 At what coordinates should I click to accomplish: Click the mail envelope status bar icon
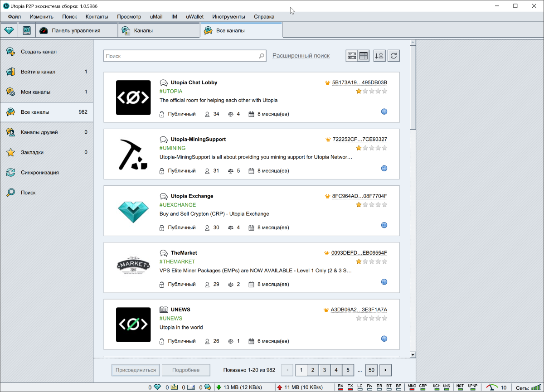[x=191, y=387]
